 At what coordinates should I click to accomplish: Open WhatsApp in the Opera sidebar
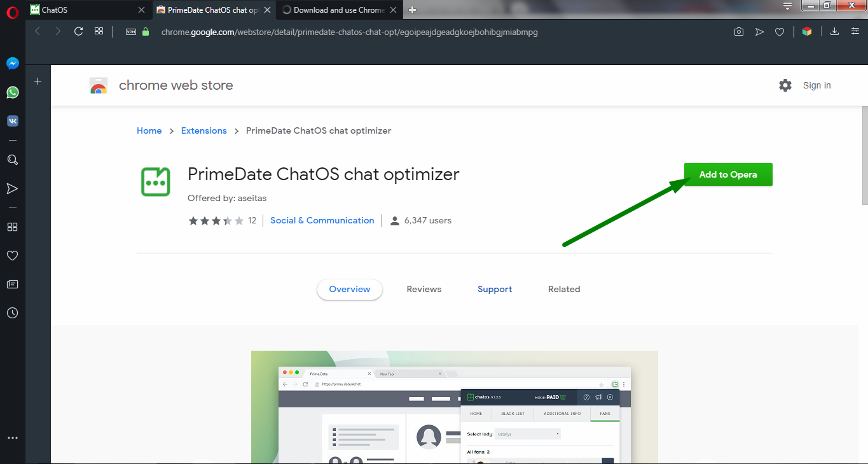(x=13, y=92)
